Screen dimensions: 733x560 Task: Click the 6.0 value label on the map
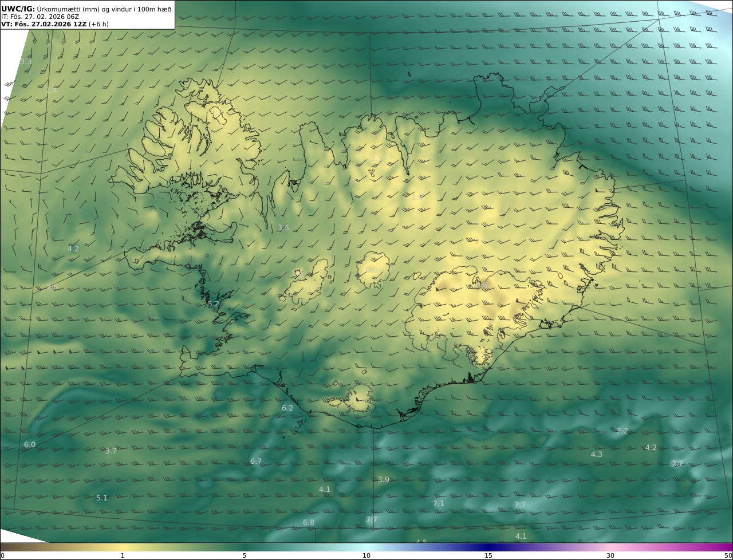click(30, 445)
